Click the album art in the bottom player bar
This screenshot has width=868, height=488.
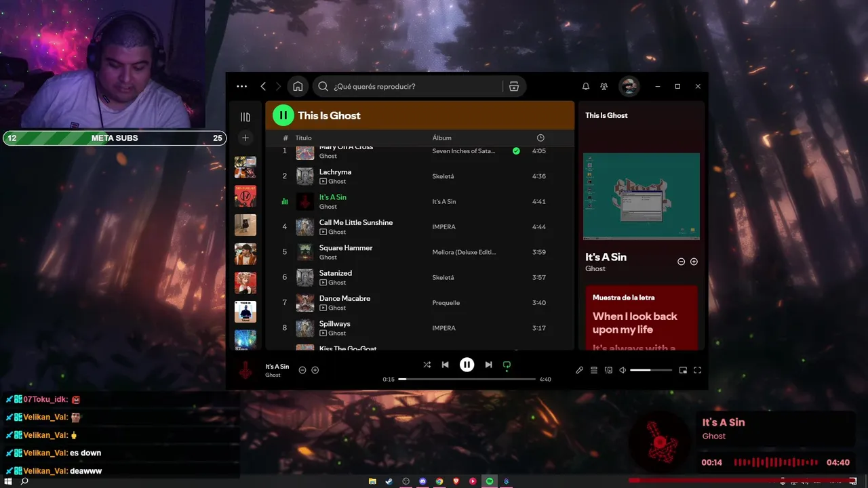pyautogui.click(x=245, y=370)
